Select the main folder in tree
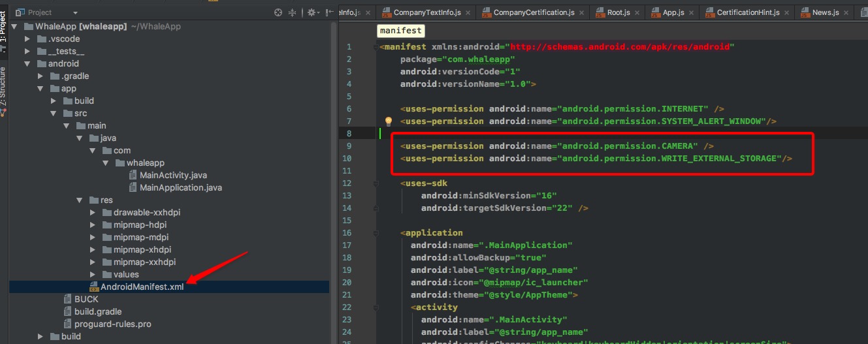 (97, 126)
